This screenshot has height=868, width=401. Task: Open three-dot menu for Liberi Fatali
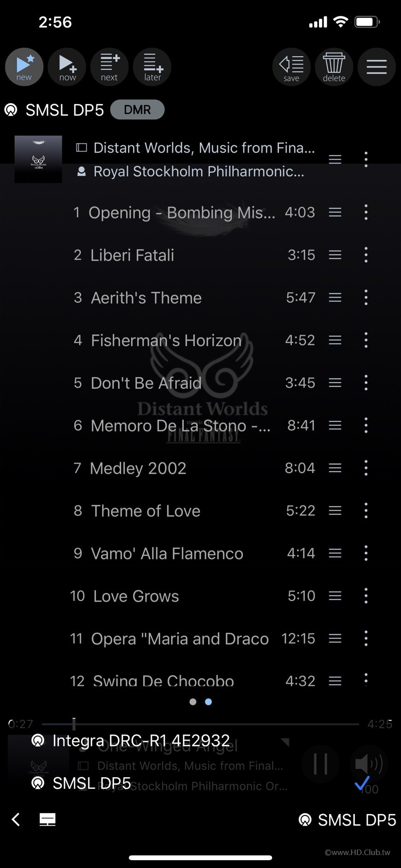(x=366, y=255)
